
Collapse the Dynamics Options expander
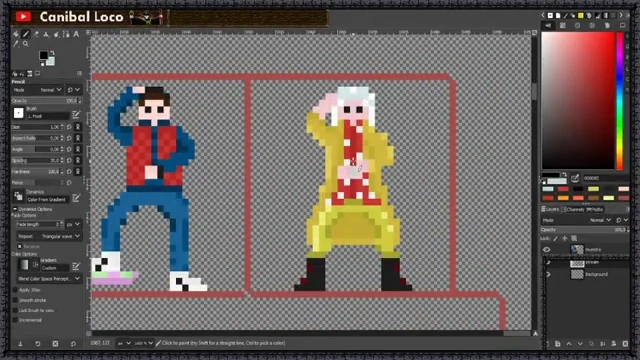click(15, 209)
